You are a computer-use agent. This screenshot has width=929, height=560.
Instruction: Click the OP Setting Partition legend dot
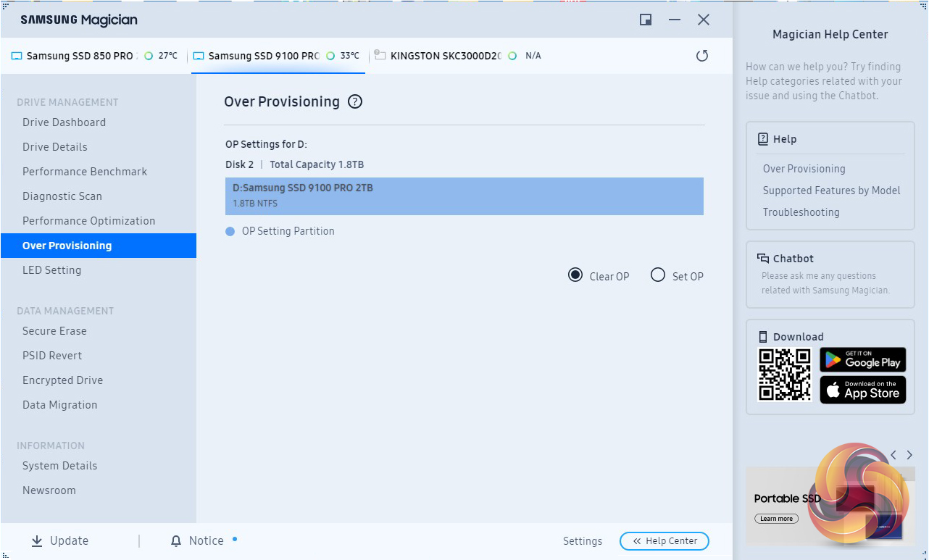click(x=230, y=232)
